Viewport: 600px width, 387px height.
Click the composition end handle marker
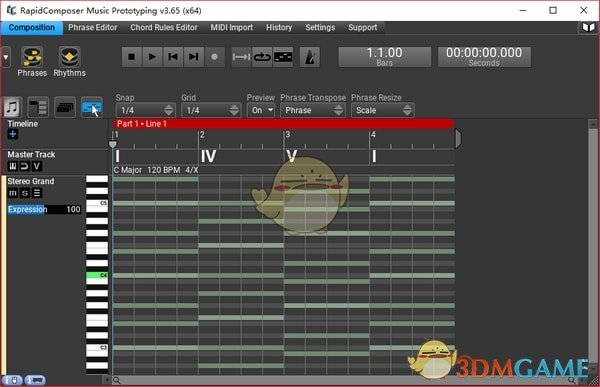[x=458, y=138]
